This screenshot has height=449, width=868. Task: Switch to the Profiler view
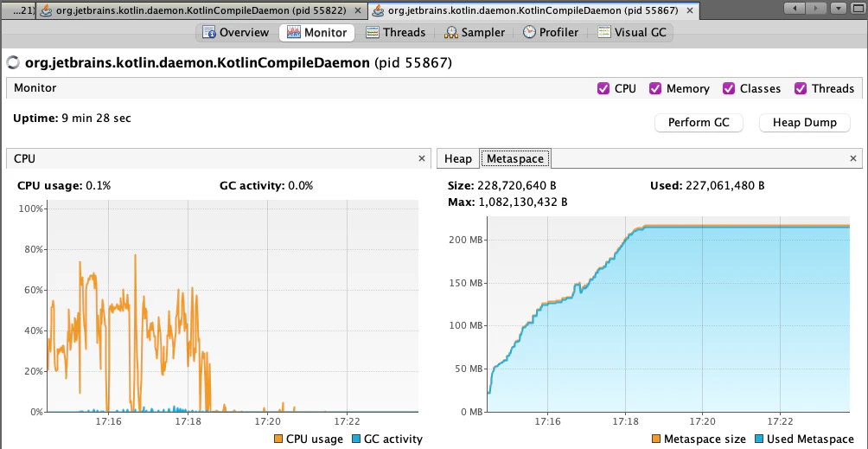[x=551, y=33]
